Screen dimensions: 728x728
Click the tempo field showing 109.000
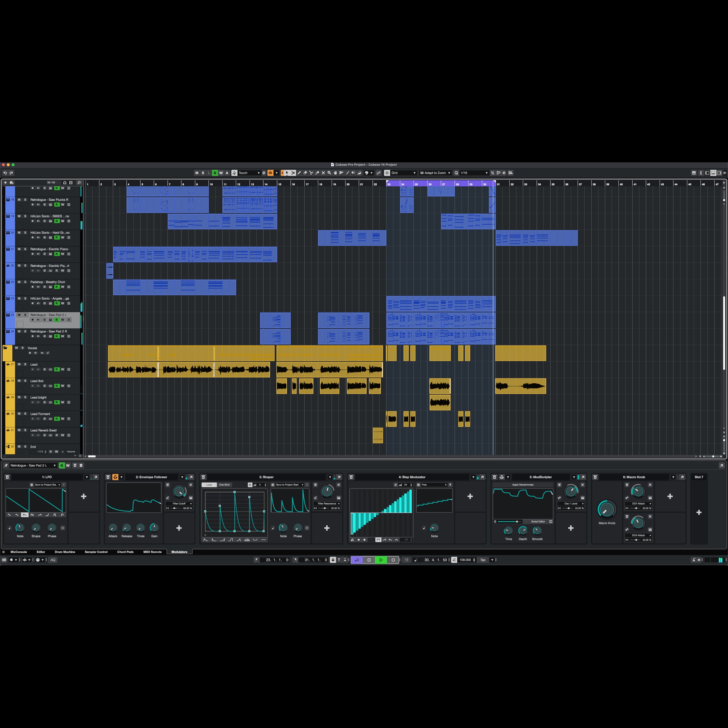[465, 560]
